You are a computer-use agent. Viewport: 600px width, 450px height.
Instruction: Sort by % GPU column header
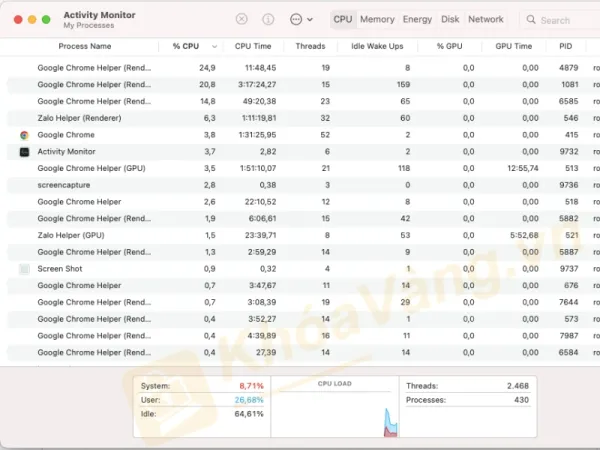click(x=450, y=46)
